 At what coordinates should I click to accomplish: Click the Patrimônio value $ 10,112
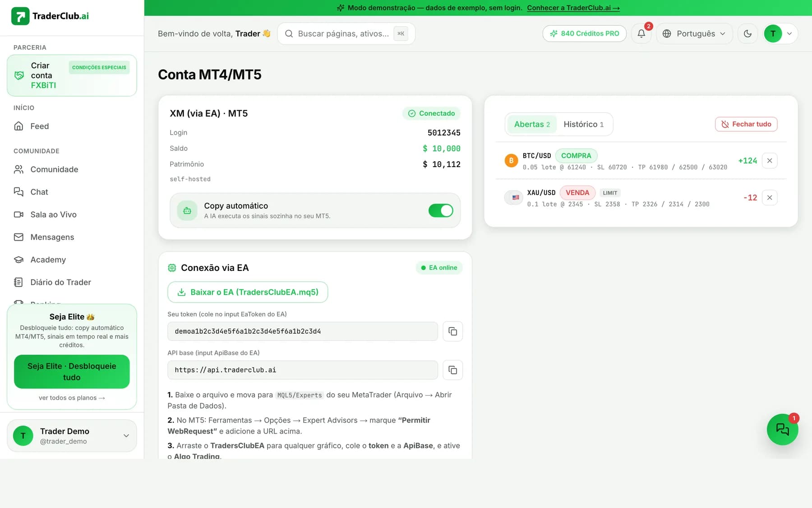tap(441, 164)
